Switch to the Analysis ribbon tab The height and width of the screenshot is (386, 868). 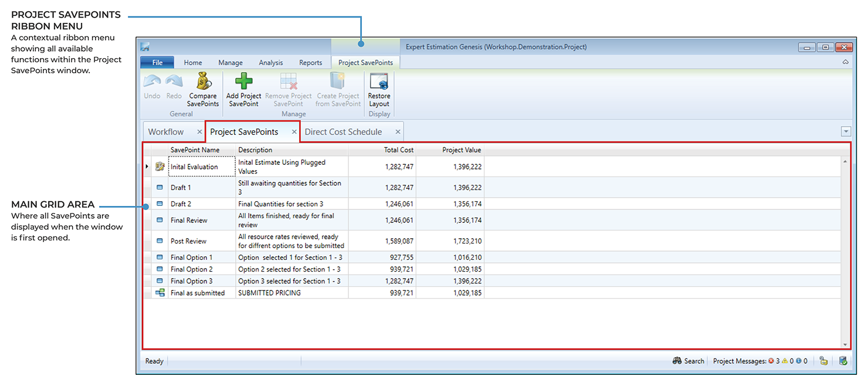pyautogui.click(x=270, y=63)
